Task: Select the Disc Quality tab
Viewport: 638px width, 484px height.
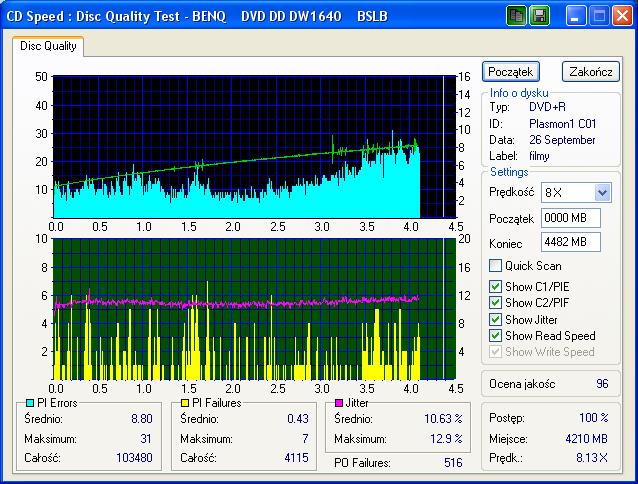Action: [x=48, y=46]
